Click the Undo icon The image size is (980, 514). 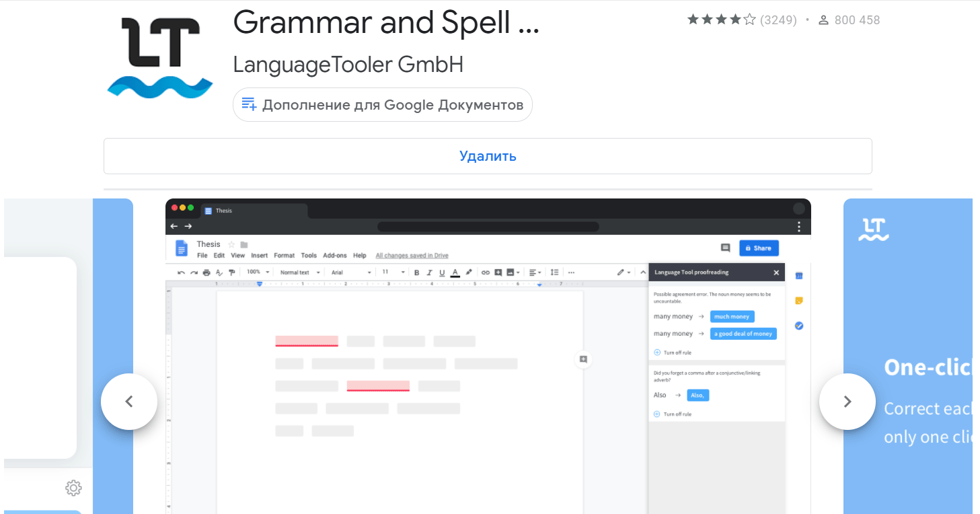point(181,272)
